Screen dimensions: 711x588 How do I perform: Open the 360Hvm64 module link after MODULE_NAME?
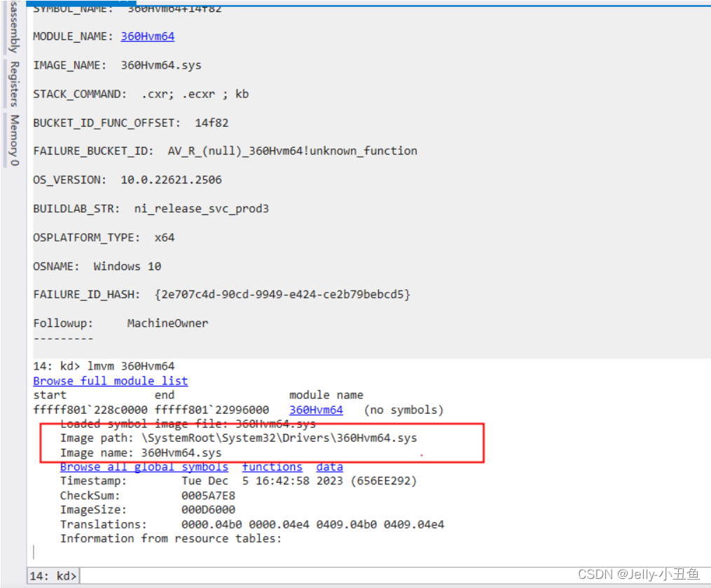pyautogui.click(x=147, y=36)
